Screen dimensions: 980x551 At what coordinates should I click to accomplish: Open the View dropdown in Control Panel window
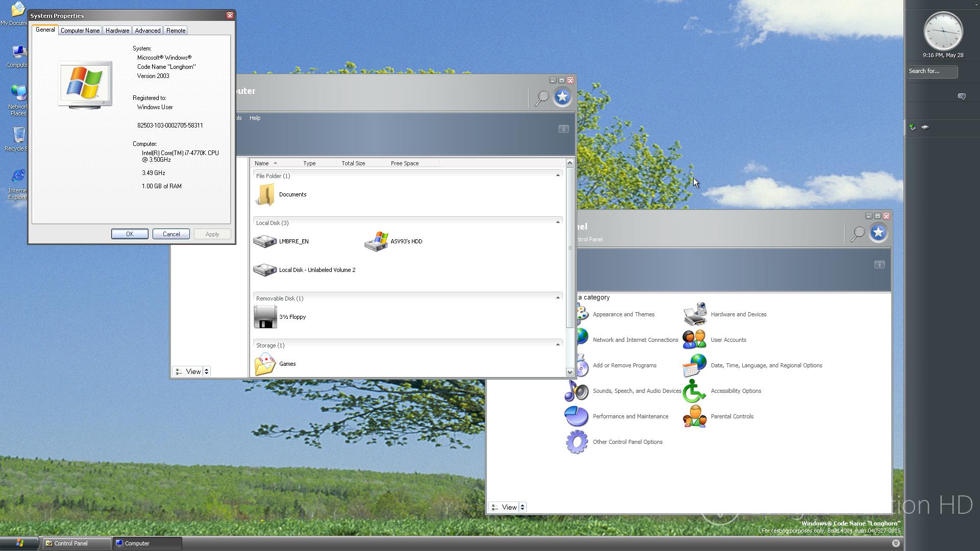(522, 507)
